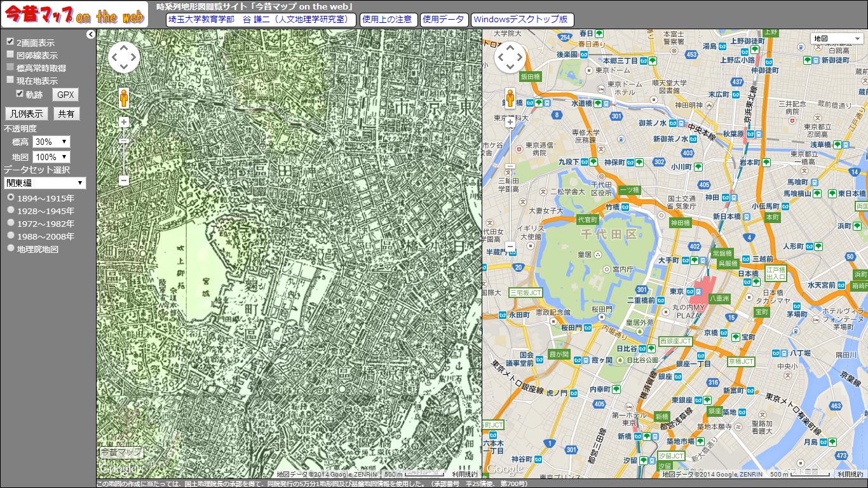Image resolution: width=868 pixels, height=488 pixels.
Task: Click the 共有 share button
Action: 66,114
